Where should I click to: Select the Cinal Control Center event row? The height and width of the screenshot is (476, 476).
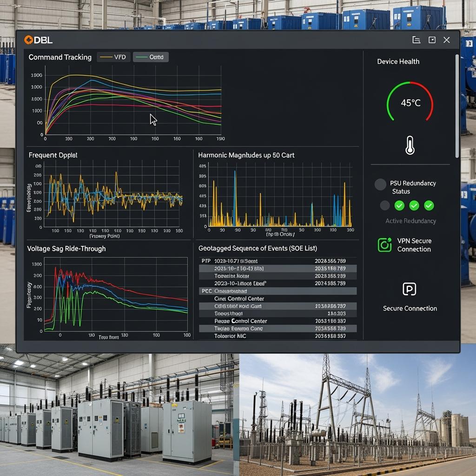[x=239, y=298]
